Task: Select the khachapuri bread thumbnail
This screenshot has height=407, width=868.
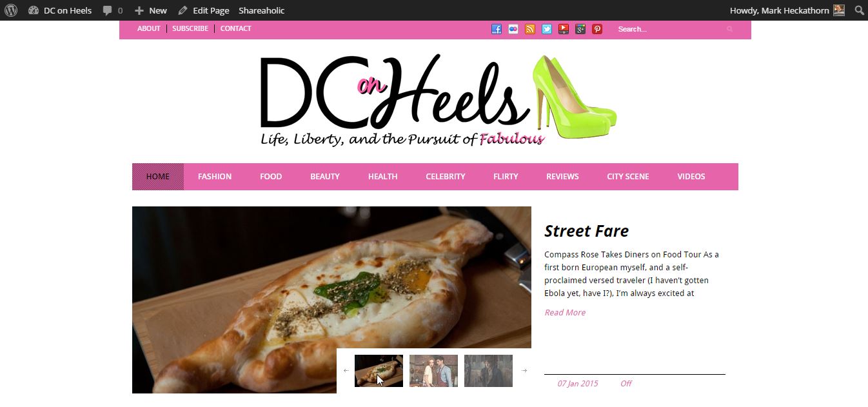Action: click(x=379, y=371)
